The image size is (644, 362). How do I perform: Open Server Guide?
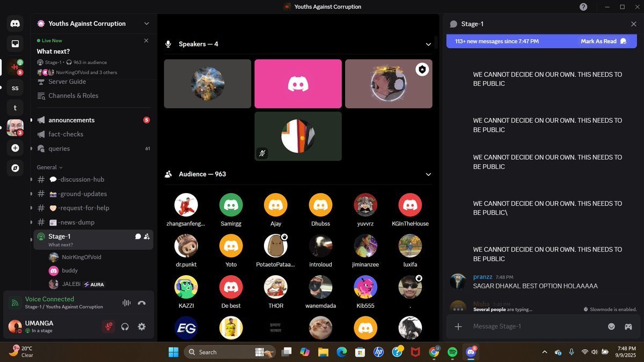(x=93, y=82)
